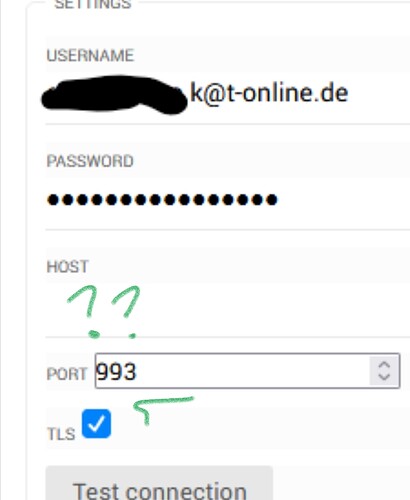
Task: Click the Username input field
Action: (228, 95)
